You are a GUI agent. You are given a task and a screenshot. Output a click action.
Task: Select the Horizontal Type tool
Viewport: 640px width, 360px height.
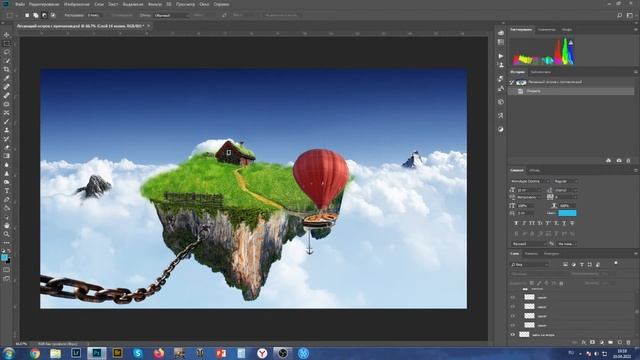[x=7, y=191]
